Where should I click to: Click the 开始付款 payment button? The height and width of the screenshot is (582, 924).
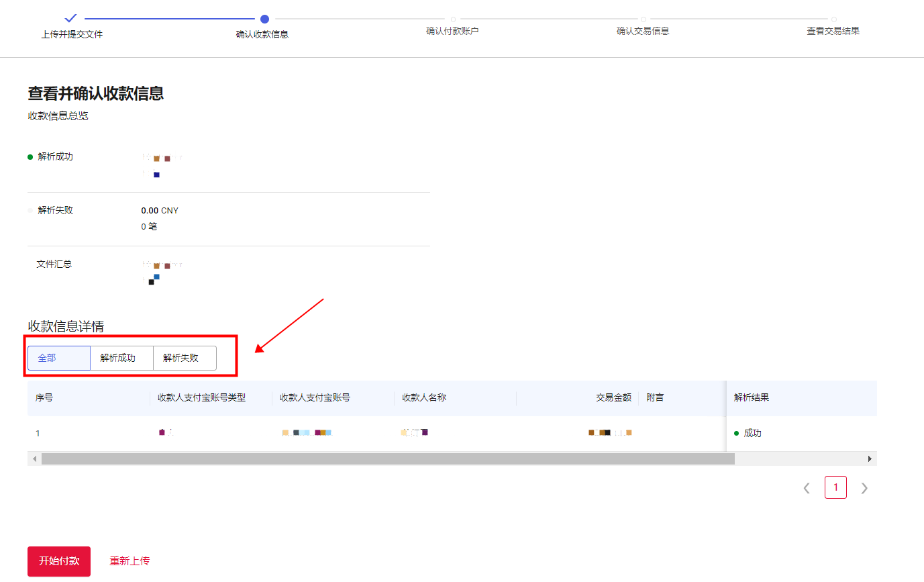[x=58, y=561]
